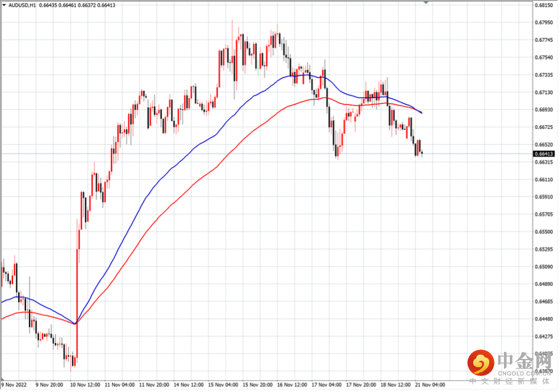Click price axis label 0.64480
The width and height of the screenshot is (560, 392).
coord(543,319)
